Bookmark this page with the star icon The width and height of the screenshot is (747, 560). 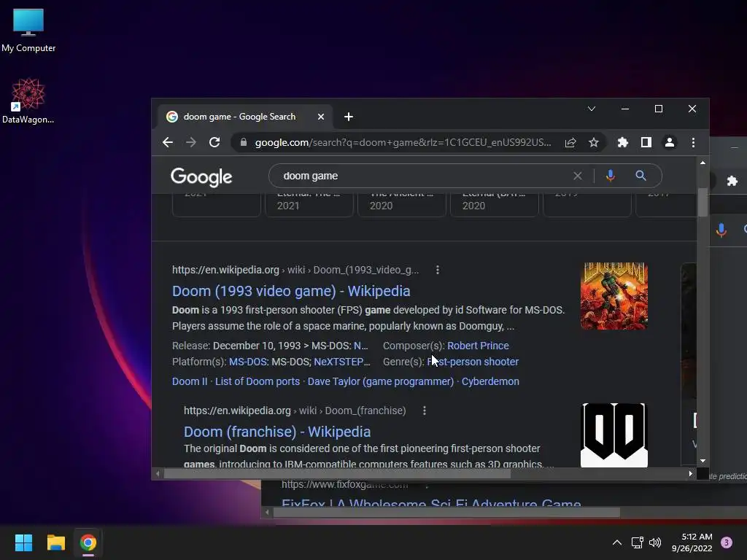pos(594,142)
